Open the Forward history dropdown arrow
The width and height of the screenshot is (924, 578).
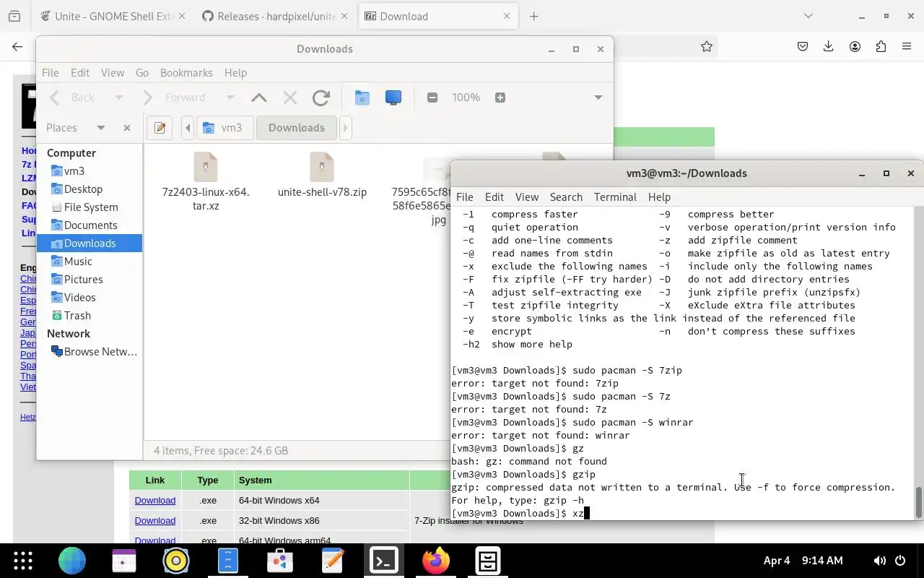pyautogui.click(x=230, y=98)
